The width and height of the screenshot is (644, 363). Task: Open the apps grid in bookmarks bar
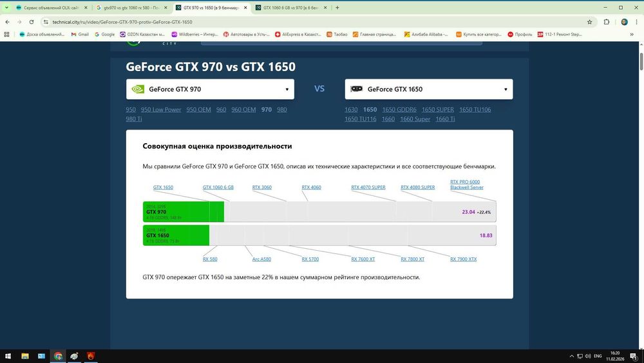pos(6,35)
